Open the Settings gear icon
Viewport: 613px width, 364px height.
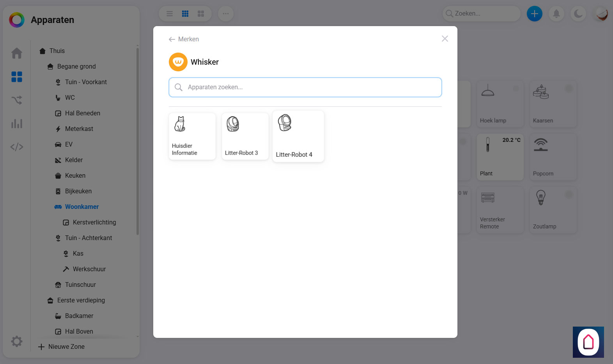click(x=17, y=341)
